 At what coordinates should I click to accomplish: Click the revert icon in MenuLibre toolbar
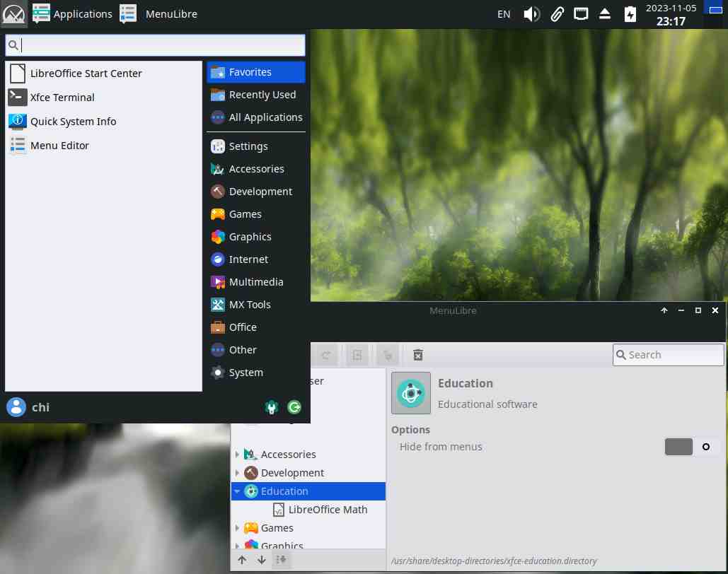pyautogui.click(x=357, y=356)
